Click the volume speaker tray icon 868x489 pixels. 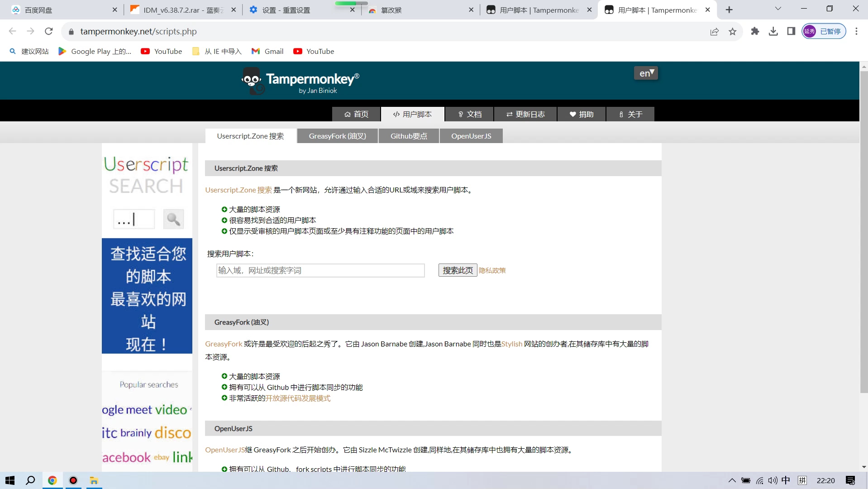click(x=773, y=480)
